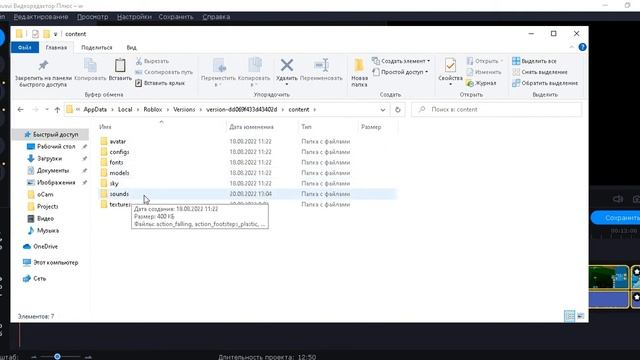Click the properties icon in title bar
The image size is (640, 360).
(35, 34)
